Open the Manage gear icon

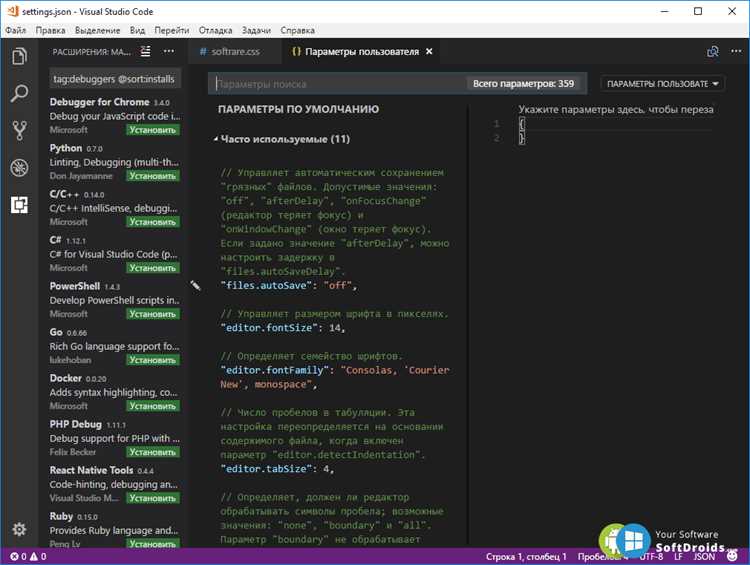(x=19, y=529)
